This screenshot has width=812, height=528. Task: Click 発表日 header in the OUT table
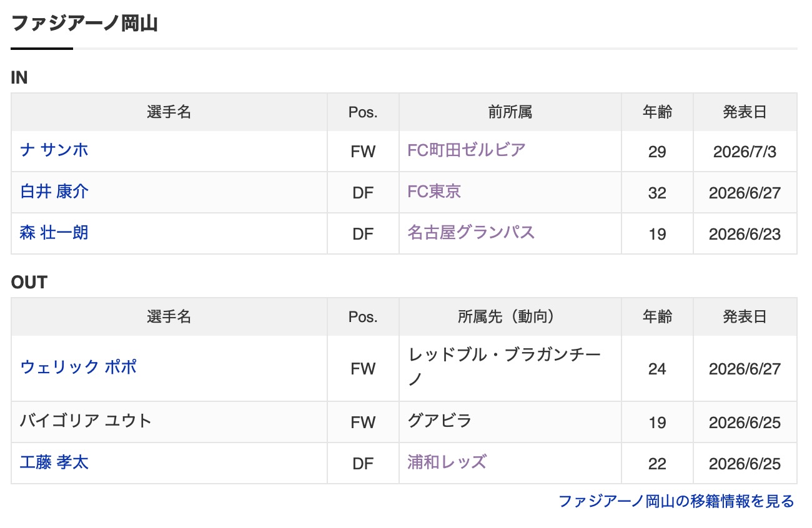coord(745,317)
